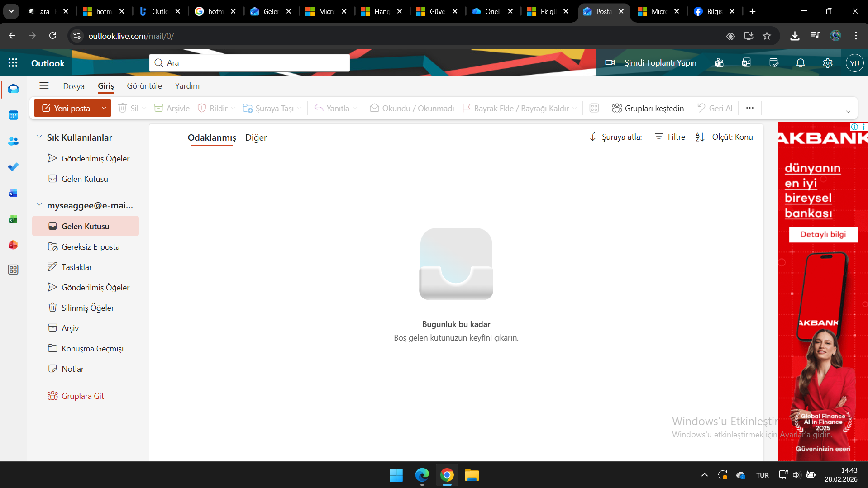Launch Excel from the app rail
This screenshot has width=868, height=488.
(13, 219)
